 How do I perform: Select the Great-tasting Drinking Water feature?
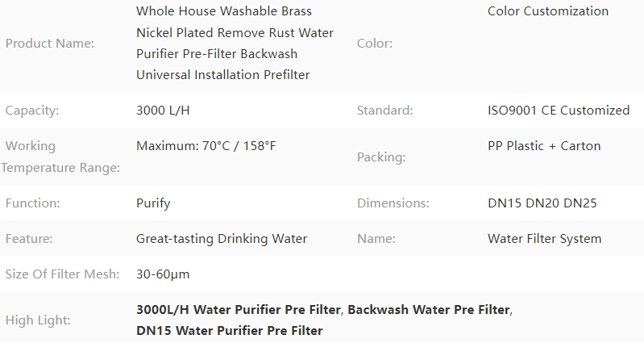(x=222, y=239)
